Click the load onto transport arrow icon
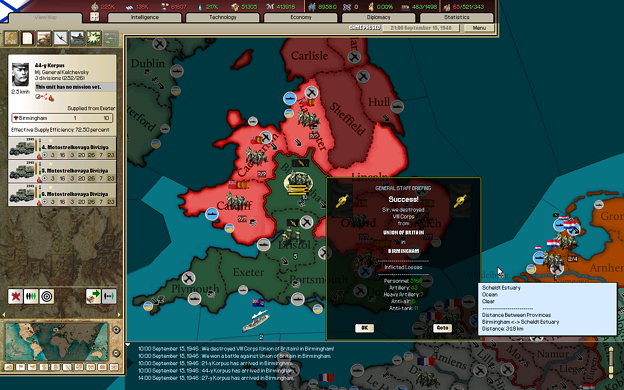624x390 pixels. [93, 296]
